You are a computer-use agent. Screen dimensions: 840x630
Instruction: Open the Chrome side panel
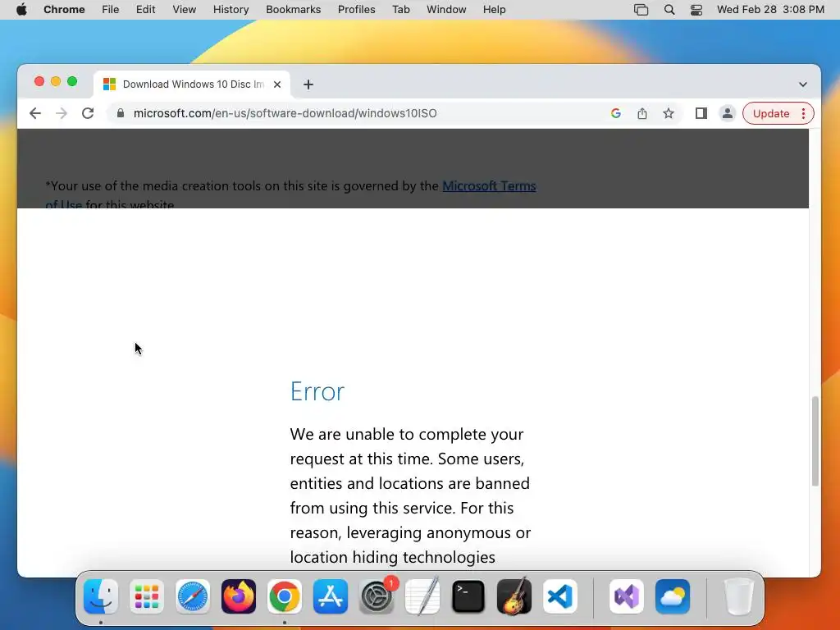(x=701, y=113)
